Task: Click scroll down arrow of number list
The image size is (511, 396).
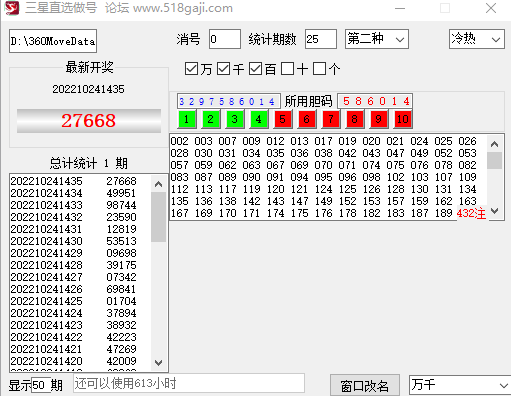Action: (494, 211)
